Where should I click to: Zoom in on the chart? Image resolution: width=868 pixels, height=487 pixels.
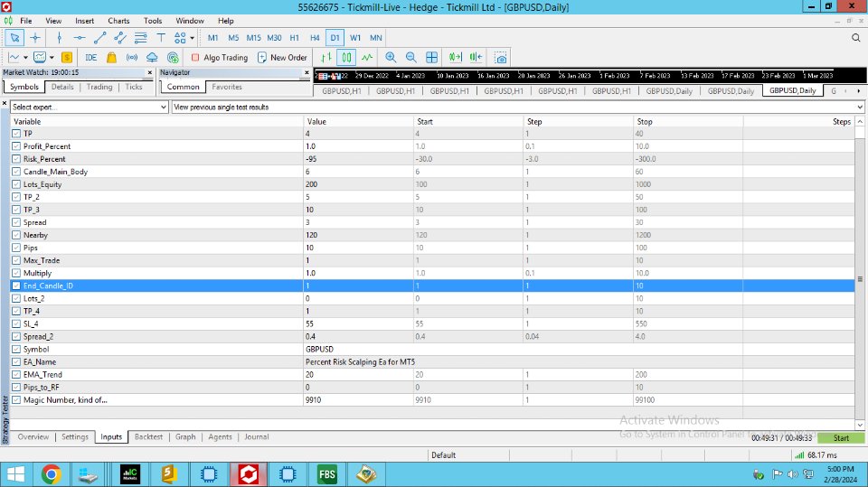[x=391, y=58]
